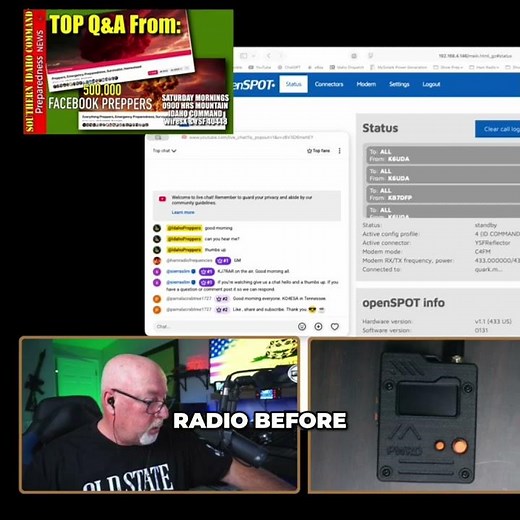Click the Active config profile label

point(390,234)
